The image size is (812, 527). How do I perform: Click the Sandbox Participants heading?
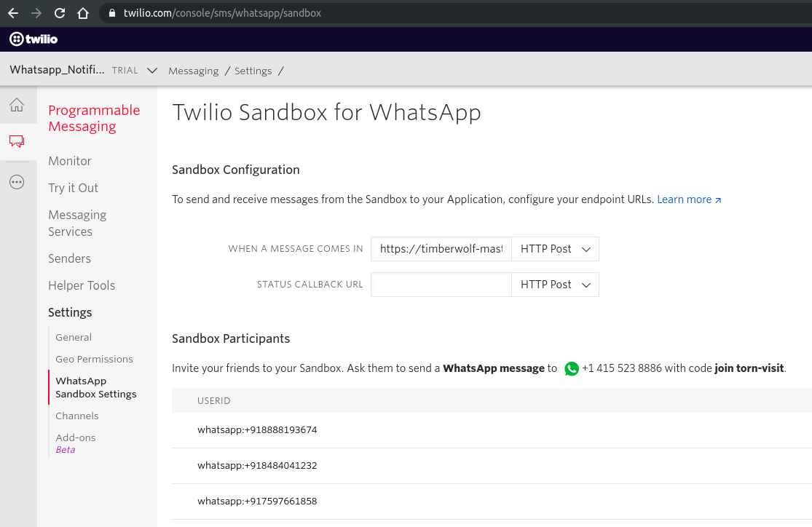(231, 338)
